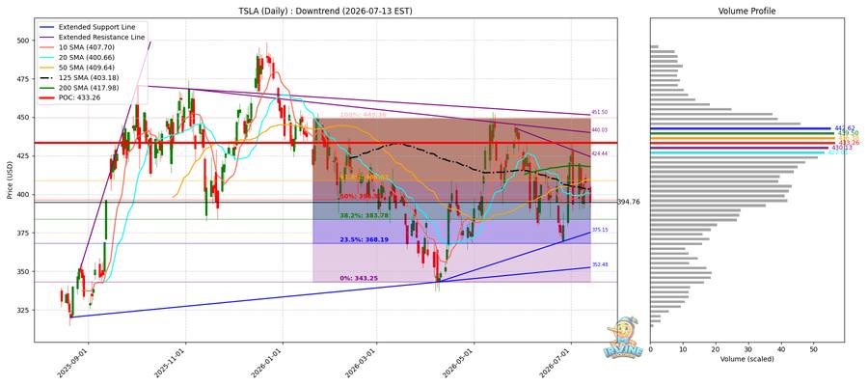Click the '30' volume axis tick
The image size is (868, 386).
(x=748, y=350)
